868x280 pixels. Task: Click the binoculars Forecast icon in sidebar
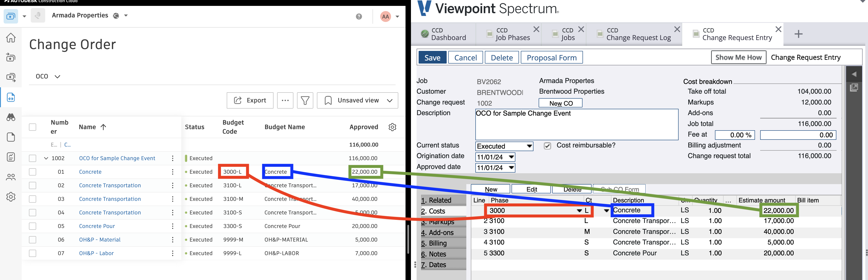coord(11,117)
